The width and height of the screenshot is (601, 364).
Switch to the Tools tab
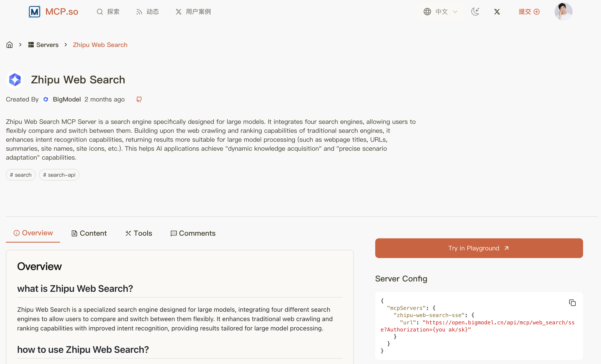click(x=138, y=233)
